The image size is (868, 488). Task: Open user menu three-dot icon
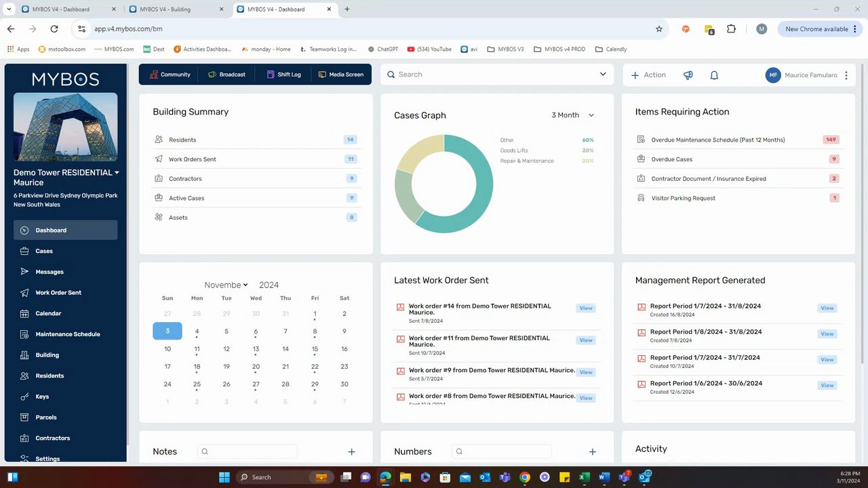tap(846, 75)
